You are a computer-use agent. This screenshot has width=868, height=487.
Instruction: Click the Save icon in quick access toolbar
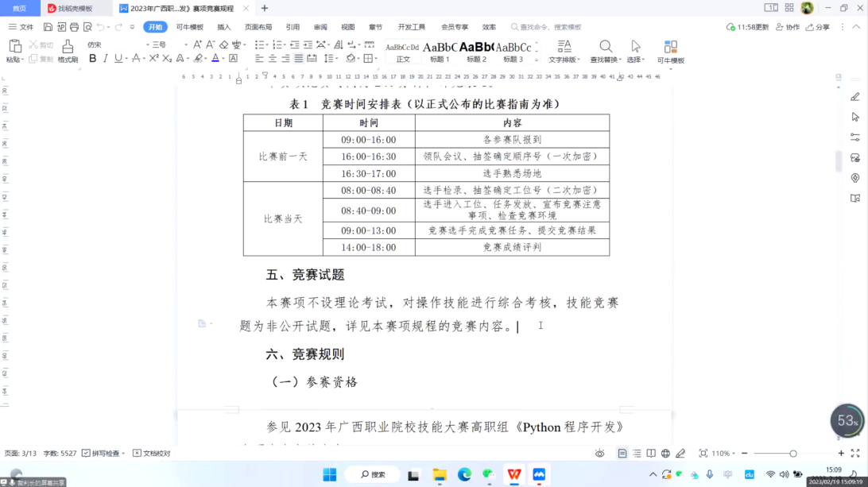click(x=48, y=27)
